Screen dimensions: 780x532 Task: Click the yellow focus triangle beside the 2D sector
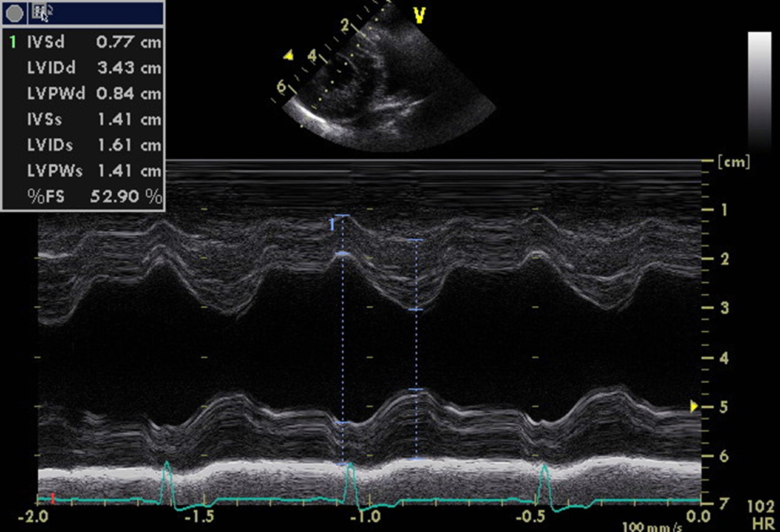pyautogui.click(x=288, y=56)
